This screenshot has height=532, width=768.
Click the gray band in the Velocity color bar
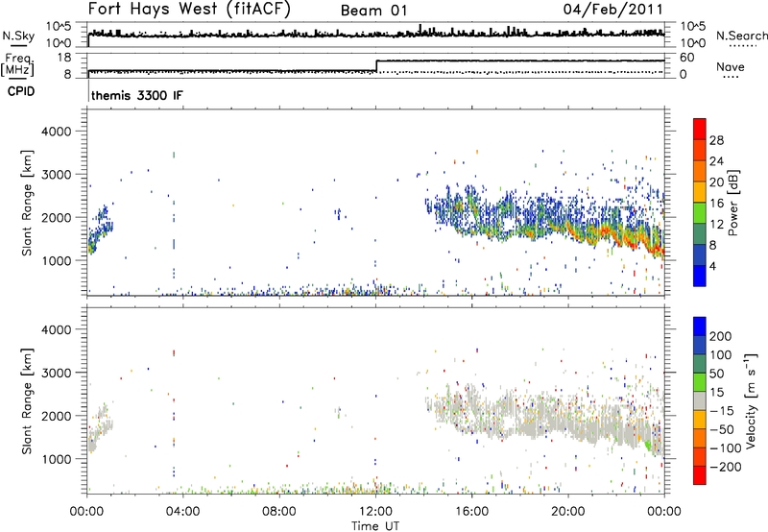click(x=700, y=401)
